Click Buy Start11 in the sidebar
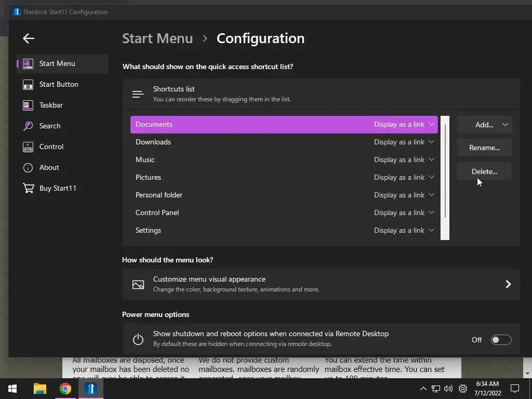 pos(62,188)
